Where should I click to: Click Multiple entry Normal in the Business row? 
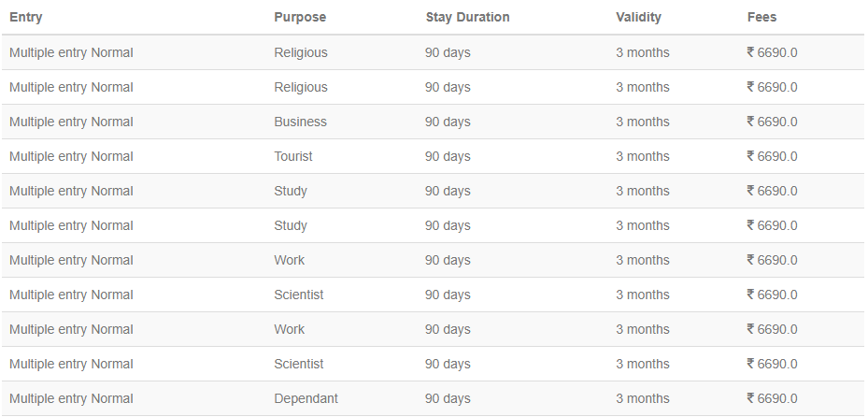[x=71, y=122]
